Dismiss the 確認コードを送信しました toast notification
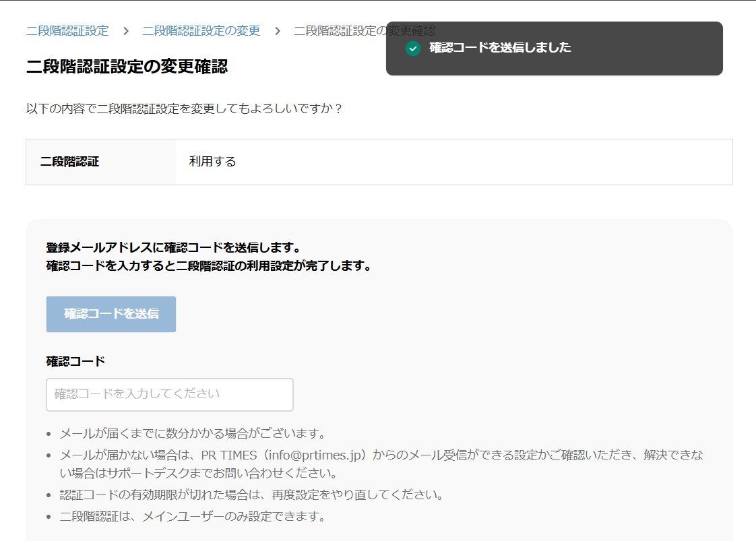The image size is (756, 541). (x=554, y=48)
